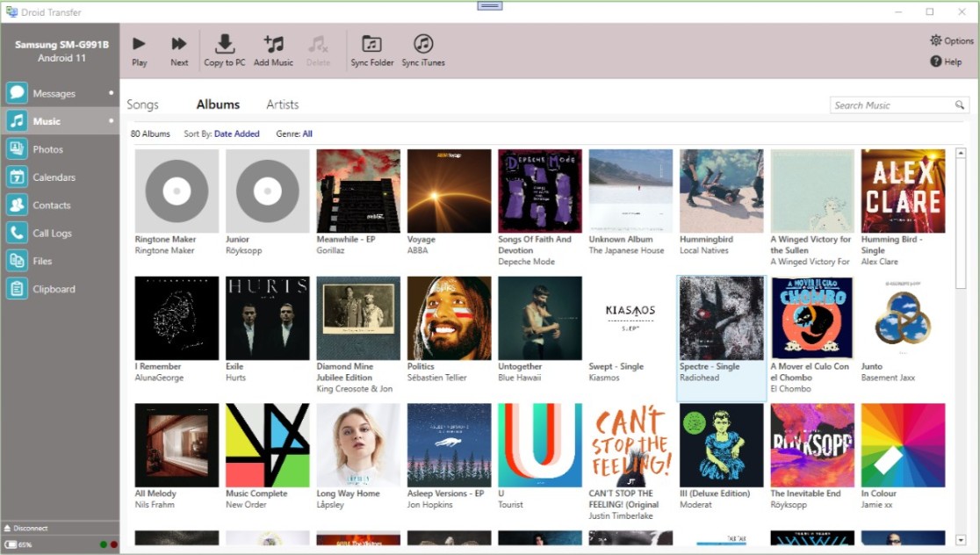Image resolution: width=980 pixels, height=555 pixels.
Task: Click Copy to PC download icon
Action: click(225, 44)
